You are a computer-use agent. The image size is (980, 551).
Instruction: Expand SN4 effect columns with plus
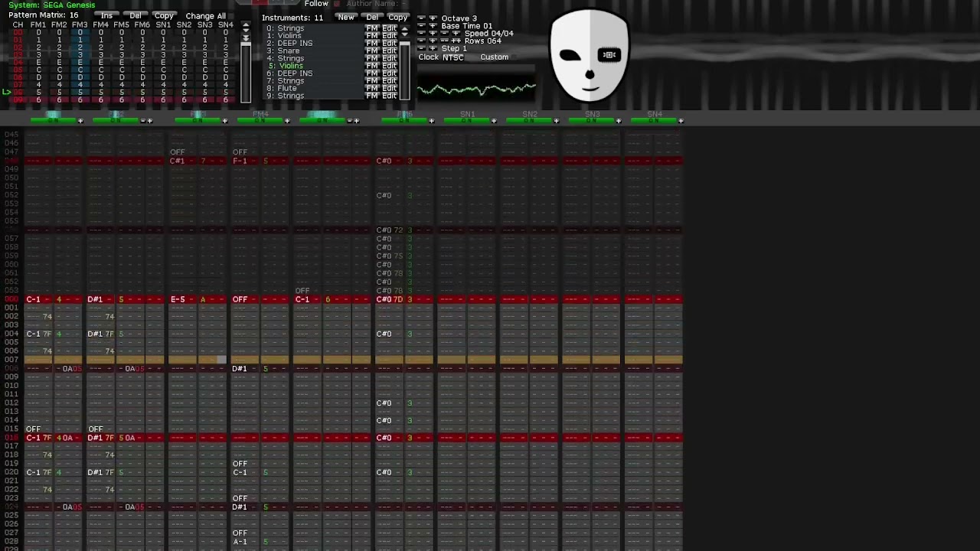point(681,121)
